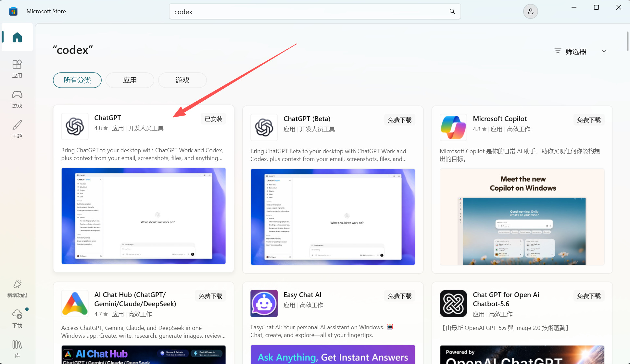Click the Chat GPT for Open Ai icon
630x364 pixels.
(453, 303)
